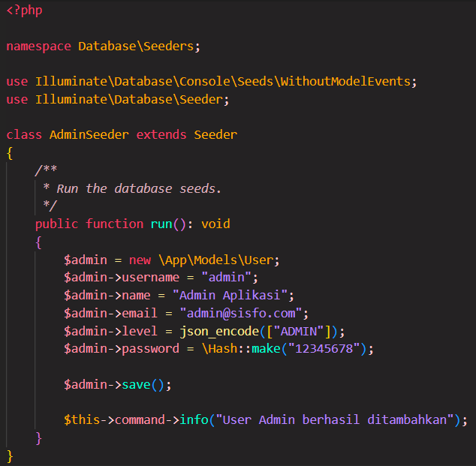Click the info method on command
Viewport: 476px width, 466px height.
194,420
